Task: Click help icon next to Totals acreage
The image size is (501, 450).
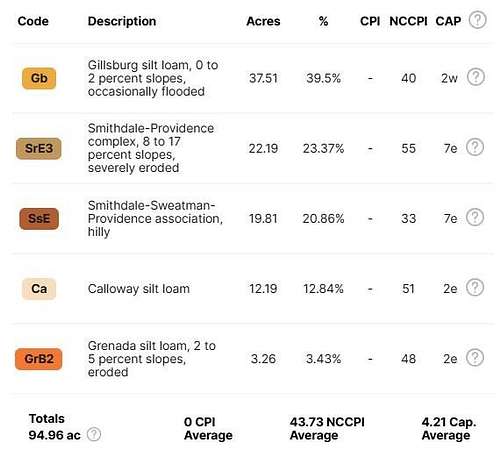Action: (x=94, y=434)
